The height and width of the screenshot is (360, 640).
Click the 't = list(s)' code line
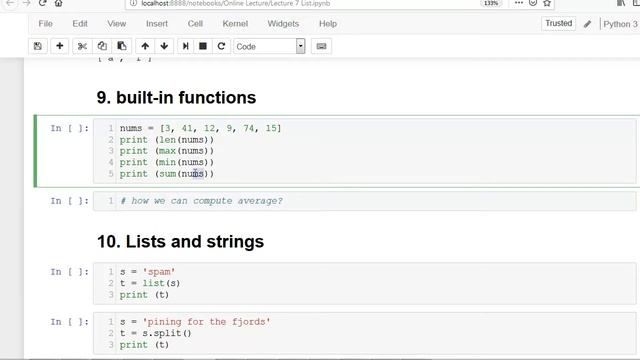pos(150,283)
